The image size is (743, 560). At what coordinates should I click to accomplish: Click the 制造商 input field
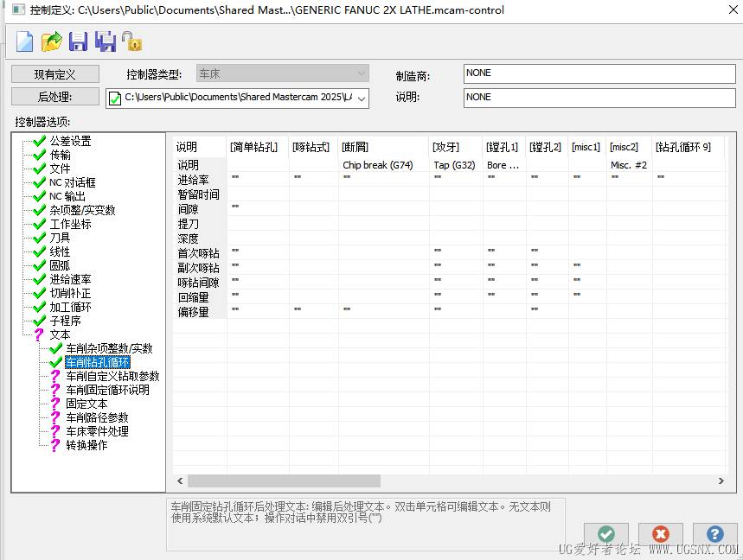click(599, 73)
